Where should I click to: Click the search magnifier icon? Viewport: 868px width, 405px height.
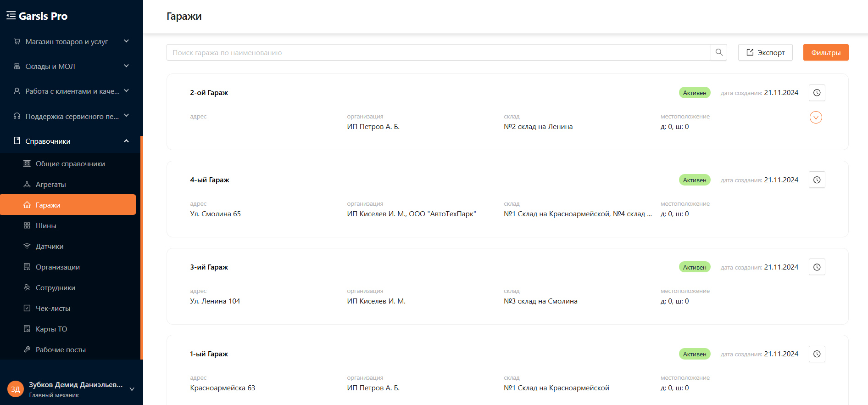pyautogui.click(x=719, y=52)
